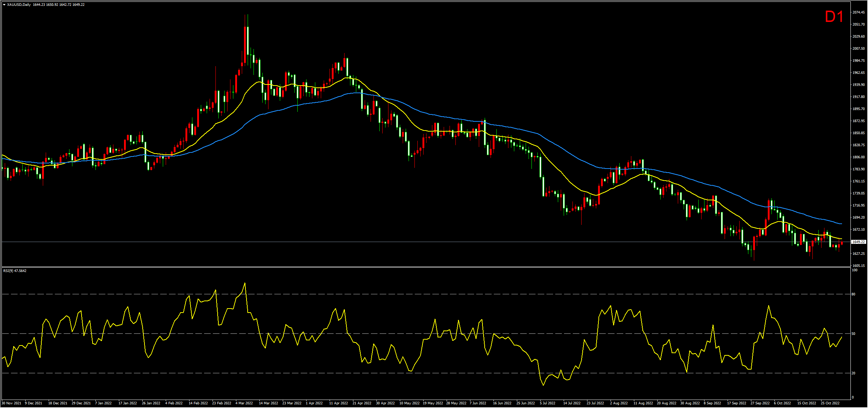
Task: Click the current price tag 1649.22
Action: [x=858, y=242]
